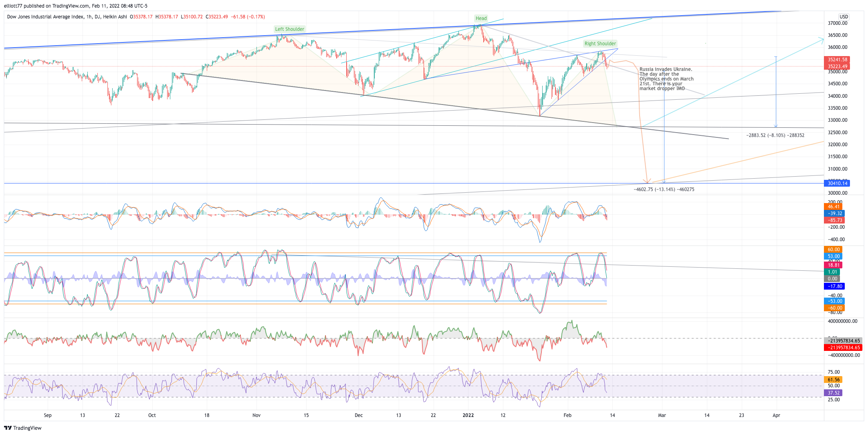Click the orange 61.56 RSI average tag
The width and height of the screenshot is (868, 435).
coord(834,380)
